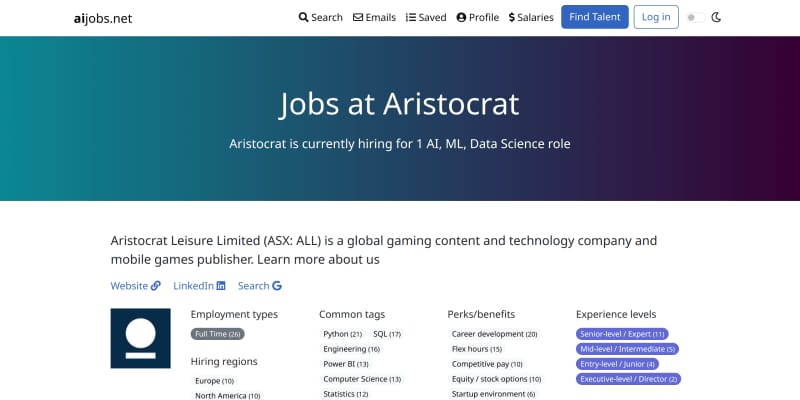This screenshot has width=800, height=400.
Task: Click the Log in button
Action: [656, 17]
